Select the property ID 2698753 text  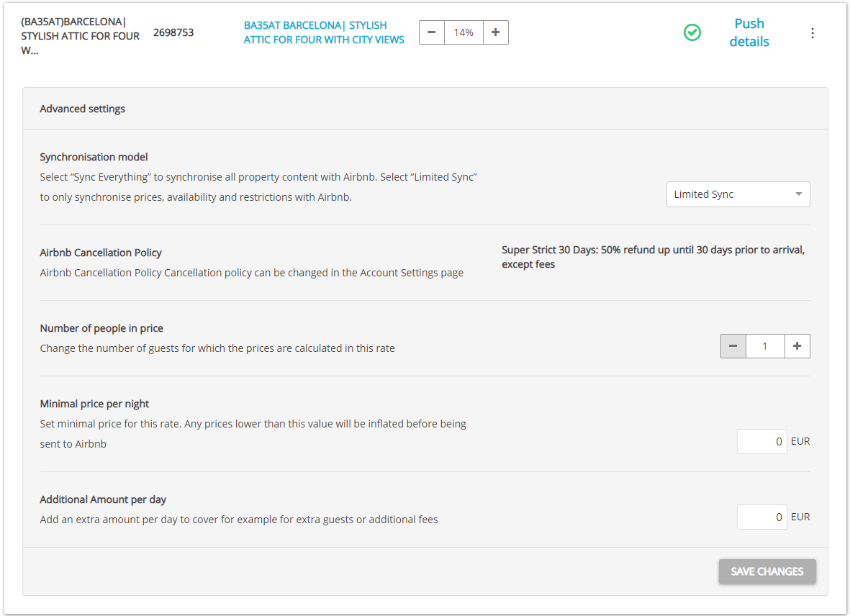coord(173,32)
